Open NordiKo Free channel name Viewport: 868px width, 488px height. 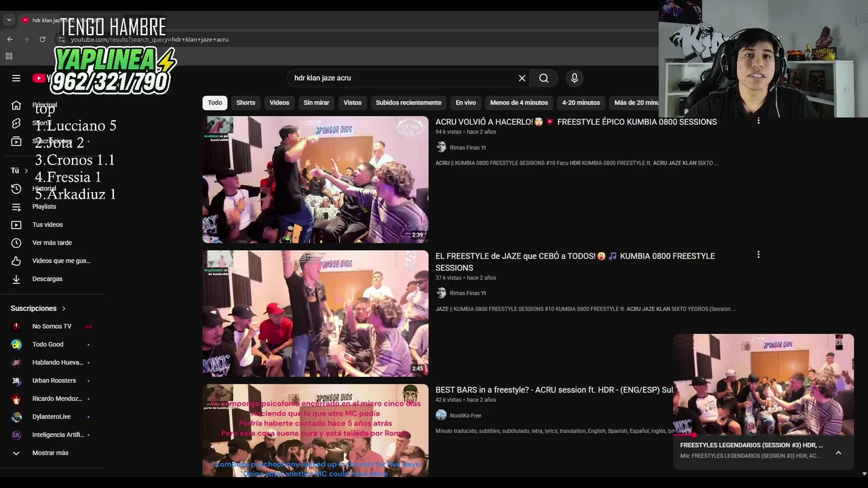[x=465, y=415]
